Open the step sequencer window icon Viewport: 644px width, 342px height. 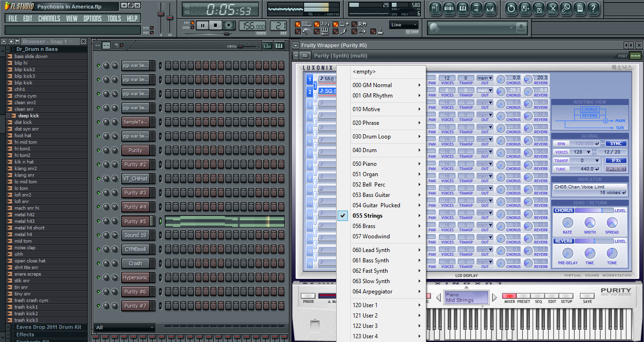[x=449, y=8]
